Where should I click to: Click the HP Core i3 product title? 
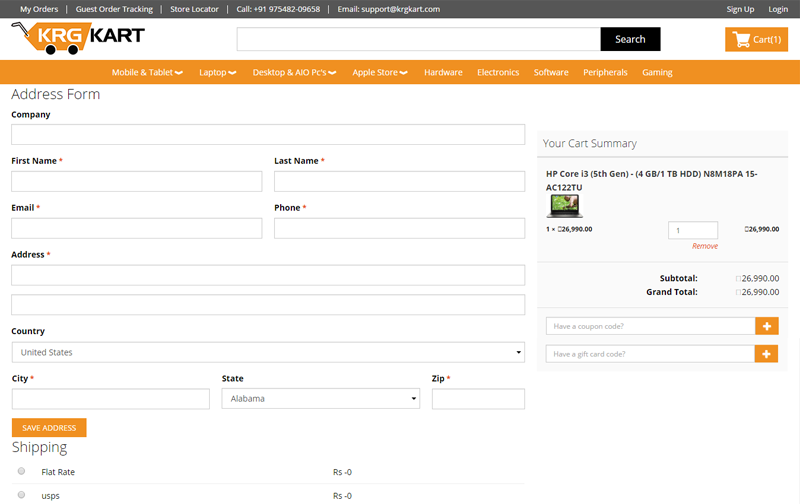tap(652, 181)
